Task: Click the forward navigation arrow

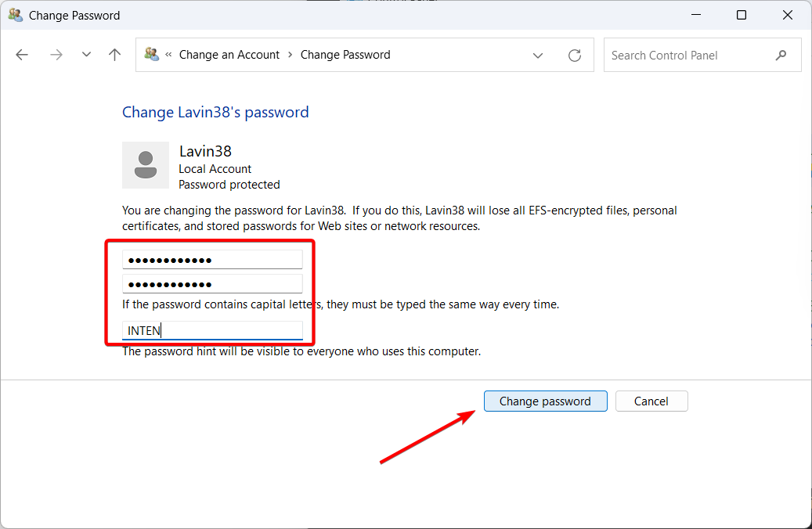Action: (x=56, y=55)
